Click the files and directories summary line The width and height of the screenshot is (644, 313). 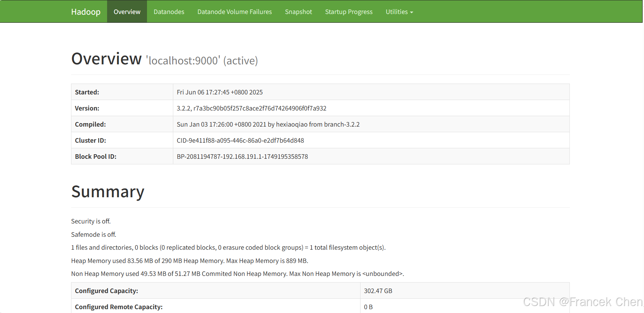(x=228, y=248)
